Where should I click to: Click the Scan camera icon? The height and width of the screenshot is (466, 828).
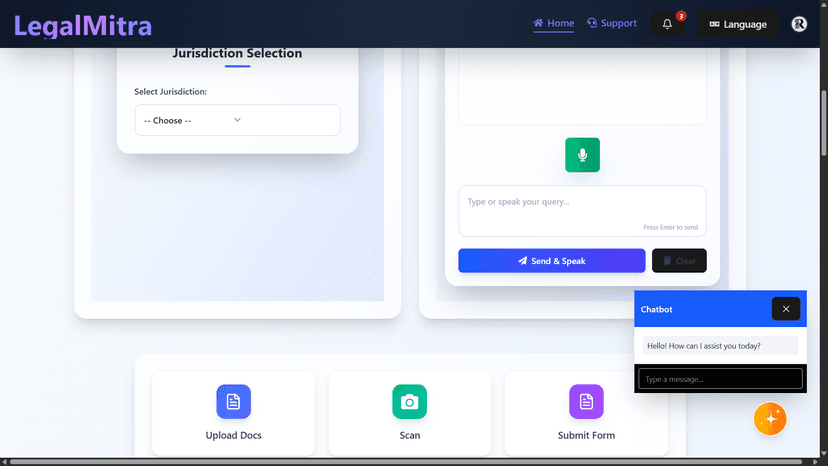(x=409, y=401)
